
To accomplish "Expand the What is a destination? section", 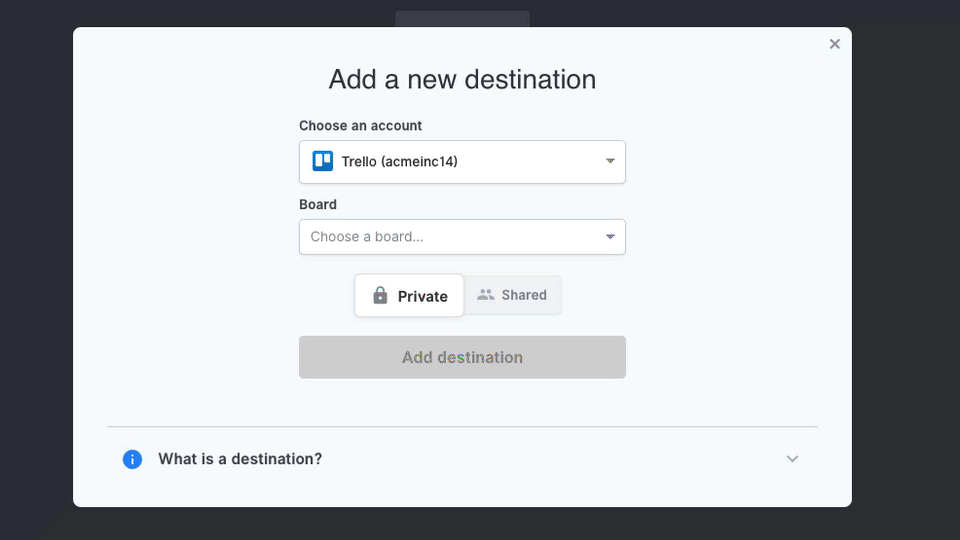I will (x=462, y=459).
